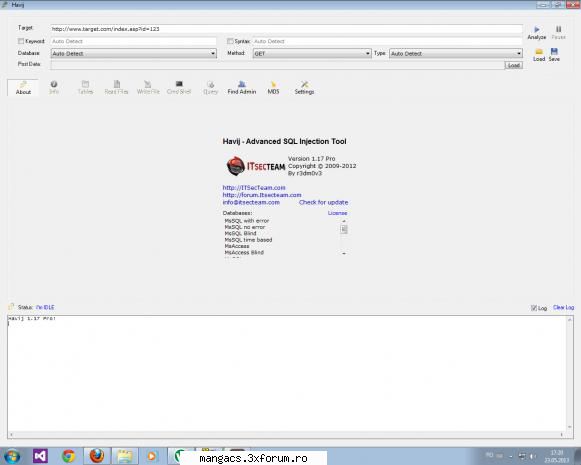Viewport: 581px width, 465px height.
Task: Open Visual Studio from the taskbar
Action: click(40, 456)
